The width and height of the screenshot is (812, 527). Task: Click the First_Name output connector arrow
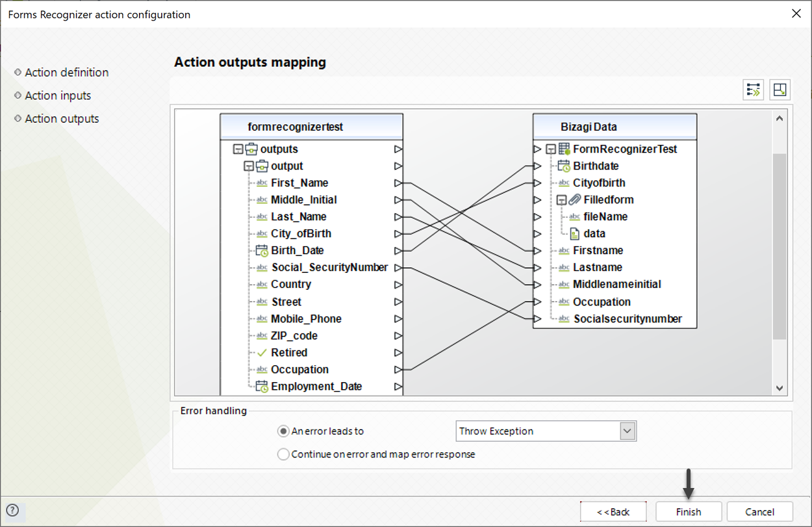click(398, 183)
